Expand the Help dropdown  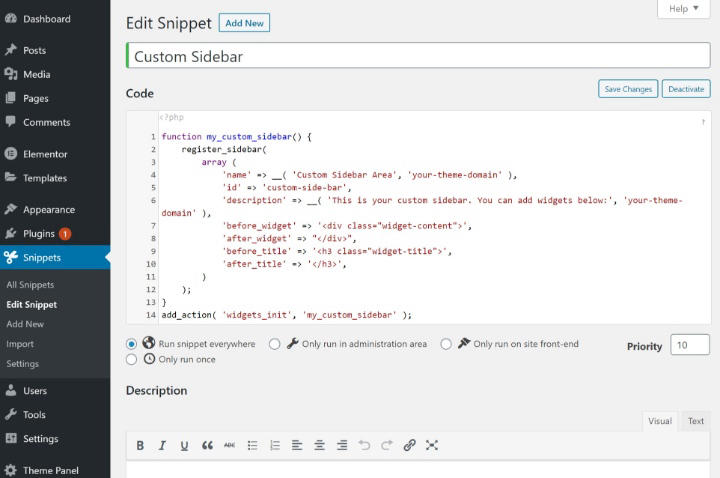[683, 9]
